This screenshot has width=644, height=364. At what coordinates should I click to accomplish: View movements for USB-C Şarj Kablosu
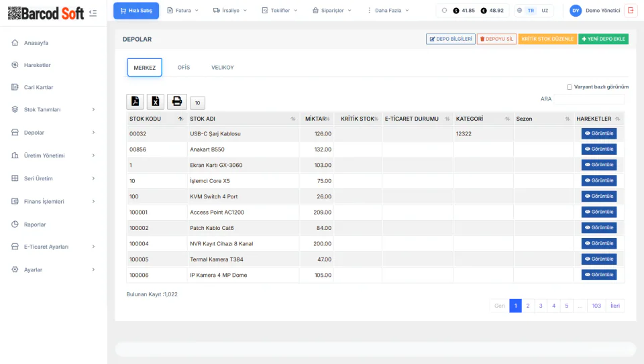click(x=599, y=133)
